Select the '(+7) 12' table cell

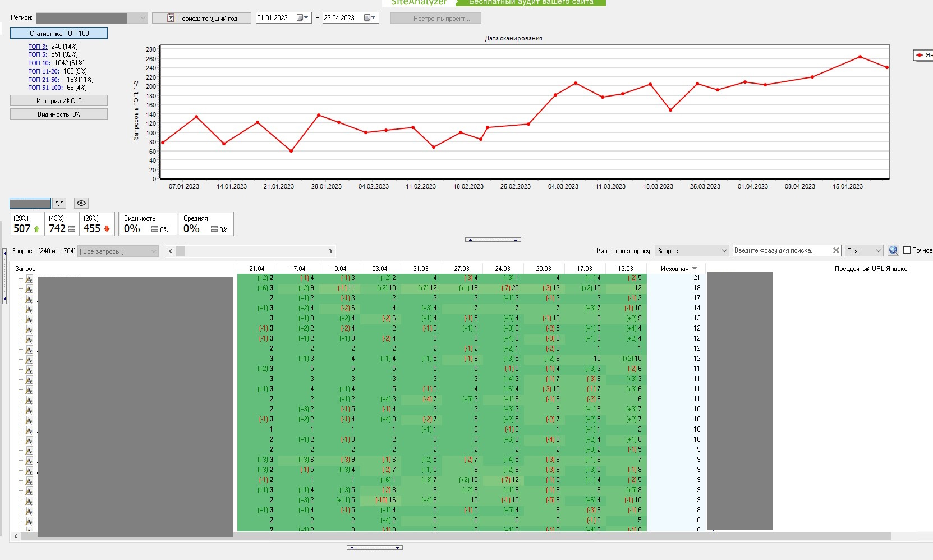(x=421, y=288)
